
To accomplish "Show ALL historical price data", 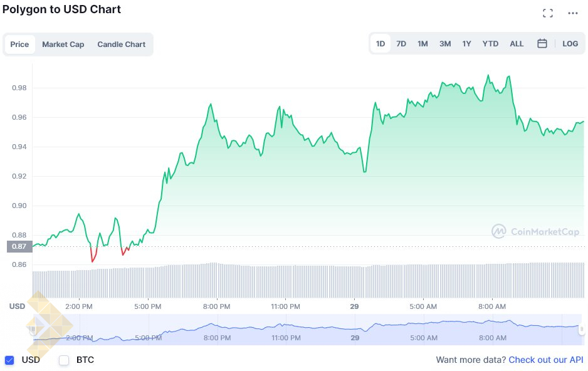I will [517, 44].
